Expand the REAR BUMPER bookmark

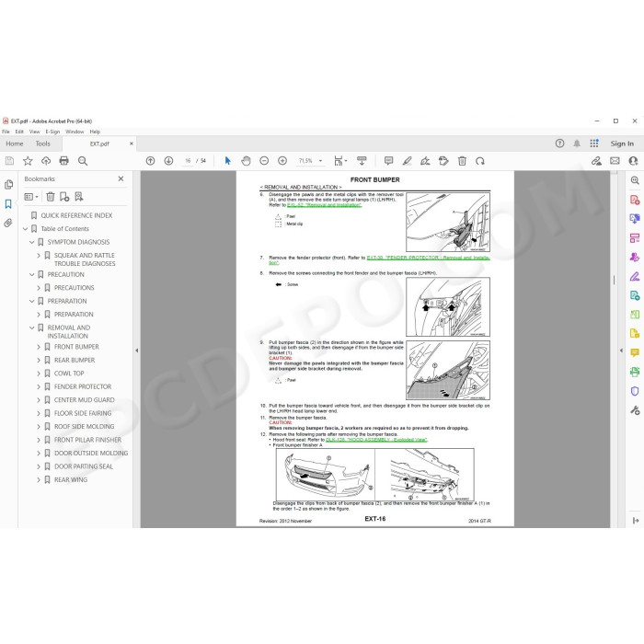click(x=39, y=361)
